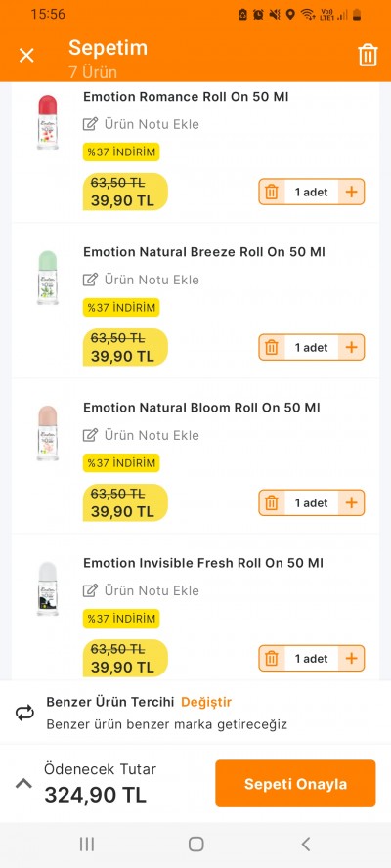Tap the similar product swap arrows icon

pyautogui.click(x=24, y=713)
